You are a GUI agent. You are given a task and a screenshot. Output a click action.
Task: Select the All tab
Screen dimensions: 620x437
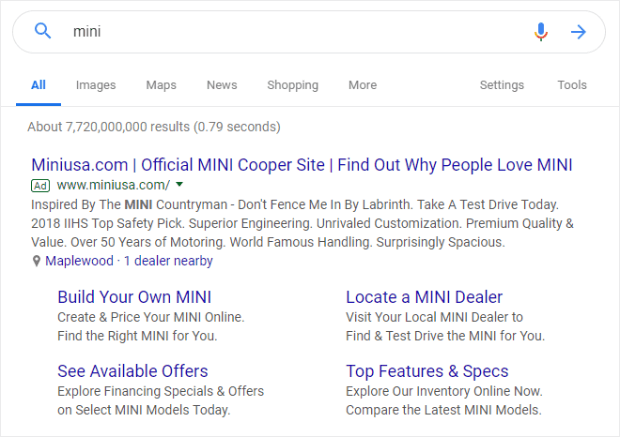coord(38,85)
